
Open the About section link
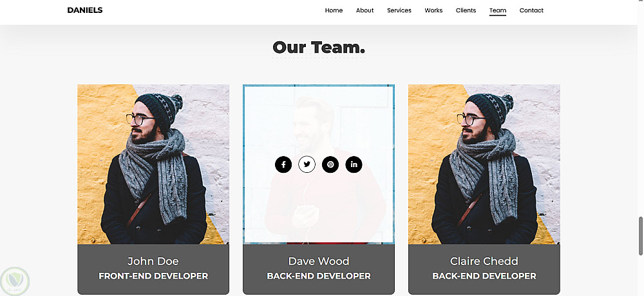tap(365, 10)
